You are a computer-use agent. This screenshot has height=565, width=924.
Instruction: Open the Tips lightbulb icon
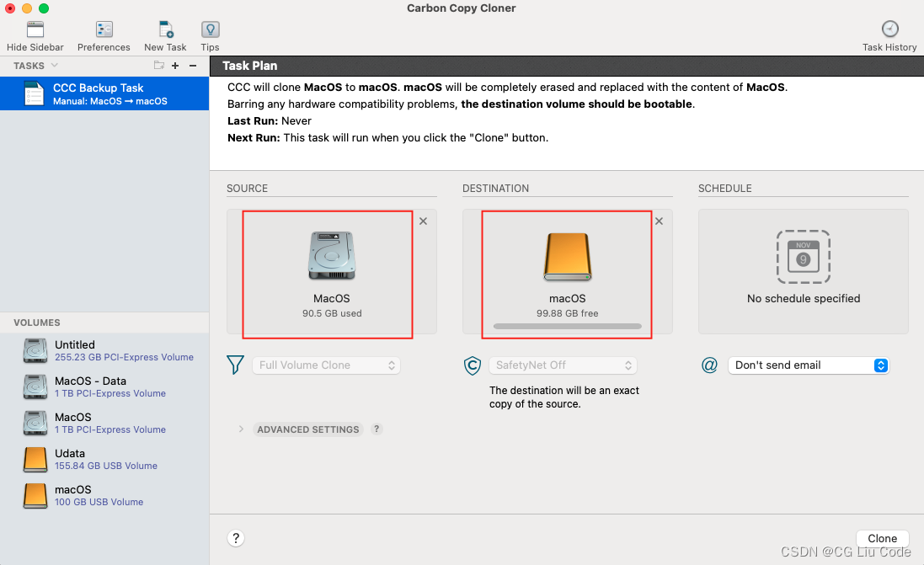[x=211, y=29]
